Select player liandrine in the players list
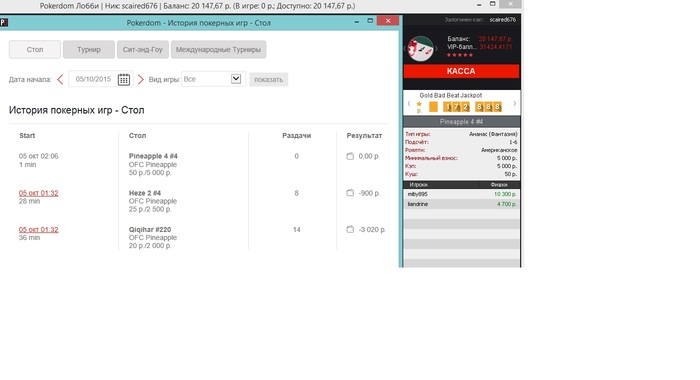This screenshot has width=700, height=380. point(462,204)
